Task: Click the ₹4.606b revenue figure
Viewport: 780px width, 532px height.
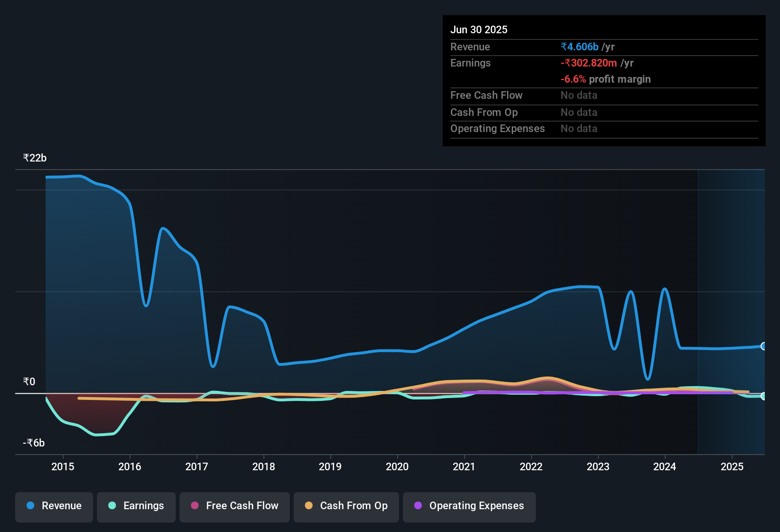Action: pos(579,47)
